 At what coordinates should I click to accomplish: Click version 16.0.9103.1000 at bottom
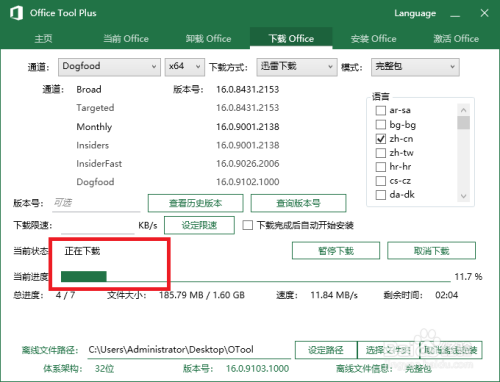pyautogui.click(x=257, y=369)
